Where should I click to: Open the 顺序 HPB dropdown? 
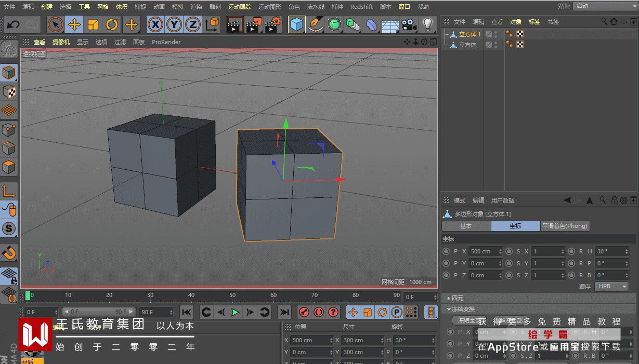(611, 287)
